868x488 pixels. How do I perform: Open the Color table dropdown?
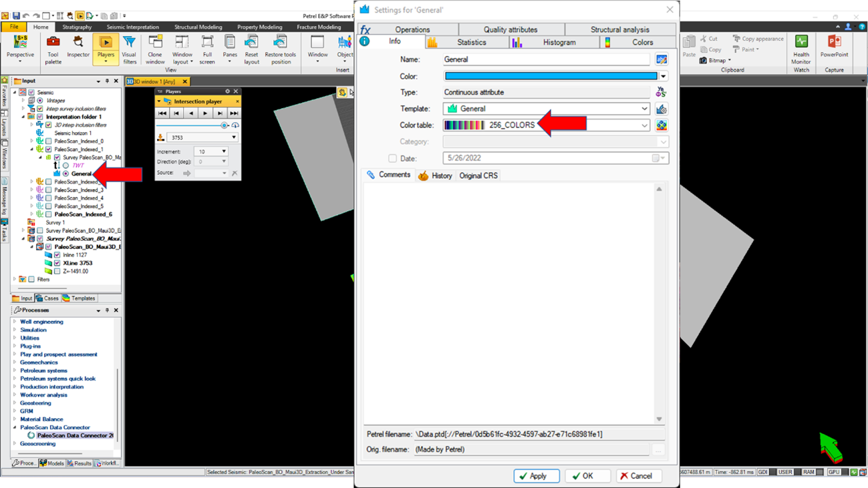pos(644,126)
